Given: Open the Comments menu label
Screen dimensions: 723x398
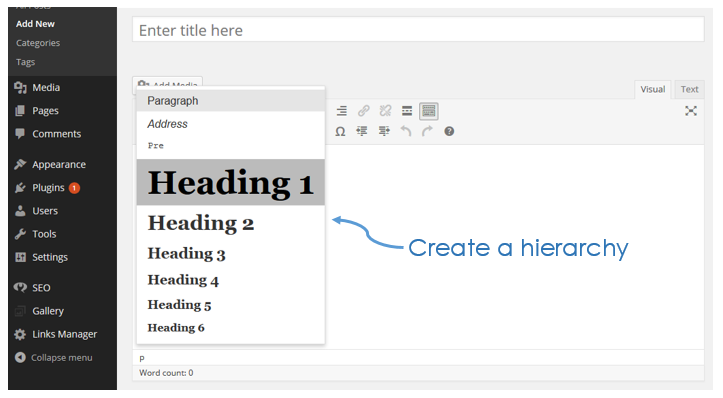Looking at the screenshot, I should click(x=57, y=134).
